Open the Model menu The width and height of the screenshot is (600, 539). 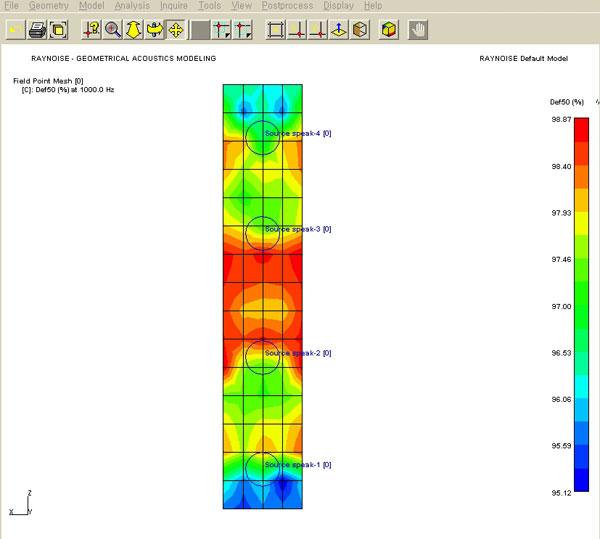click(x=91, y=6)
